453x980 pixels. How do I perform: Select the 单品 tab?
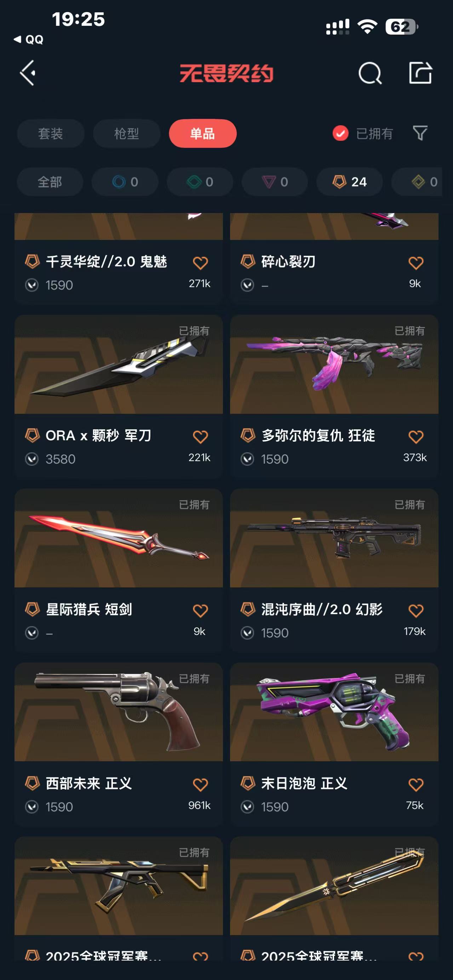(x=203, y=133)
